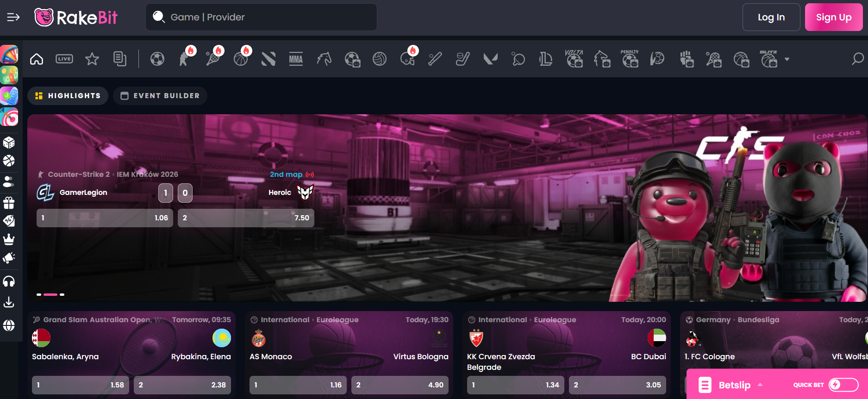Select the ice hockey sport icon

tap(463, 59)
